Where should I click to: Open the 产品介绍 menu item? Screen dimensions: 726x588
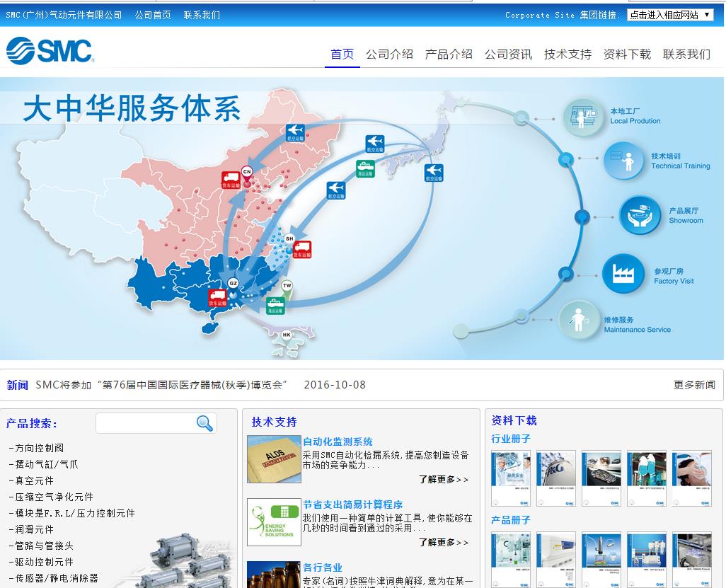(x=449, y=54)
